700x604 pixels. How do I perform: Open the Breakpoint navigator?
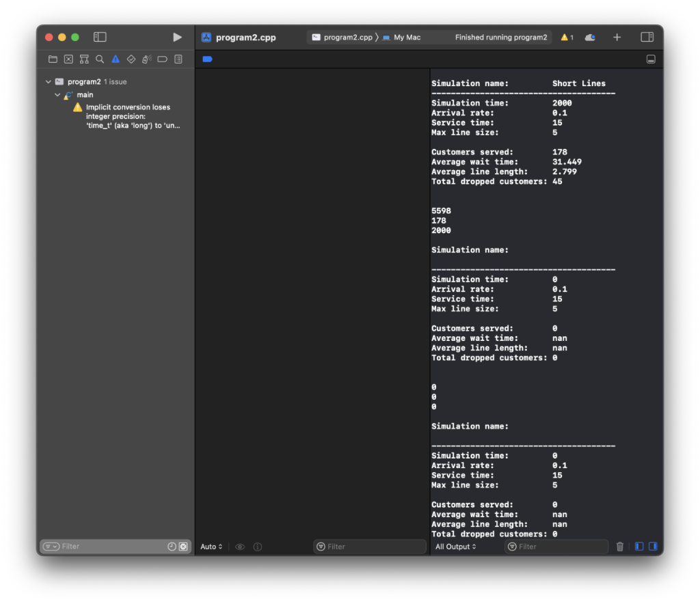click(x=163, y=59)
